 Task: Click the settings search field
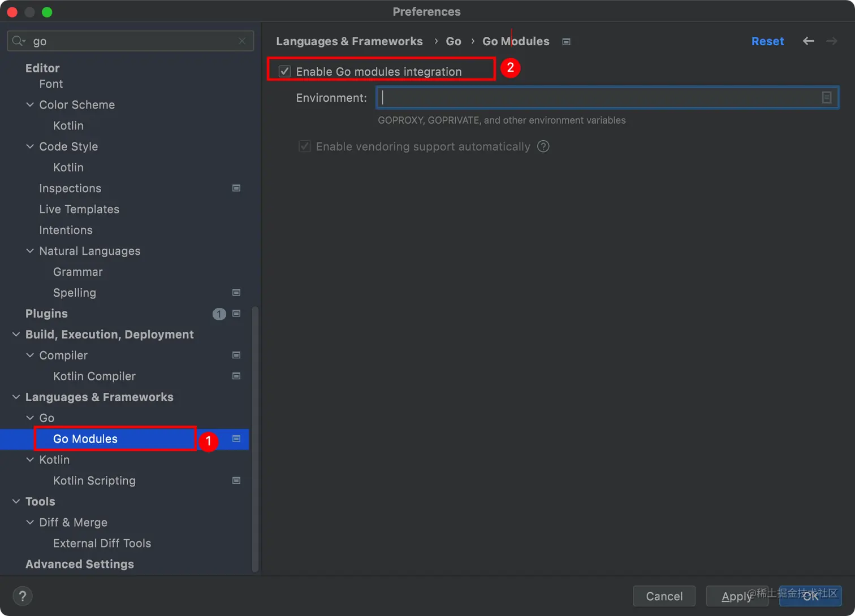(x=130, y=41)
